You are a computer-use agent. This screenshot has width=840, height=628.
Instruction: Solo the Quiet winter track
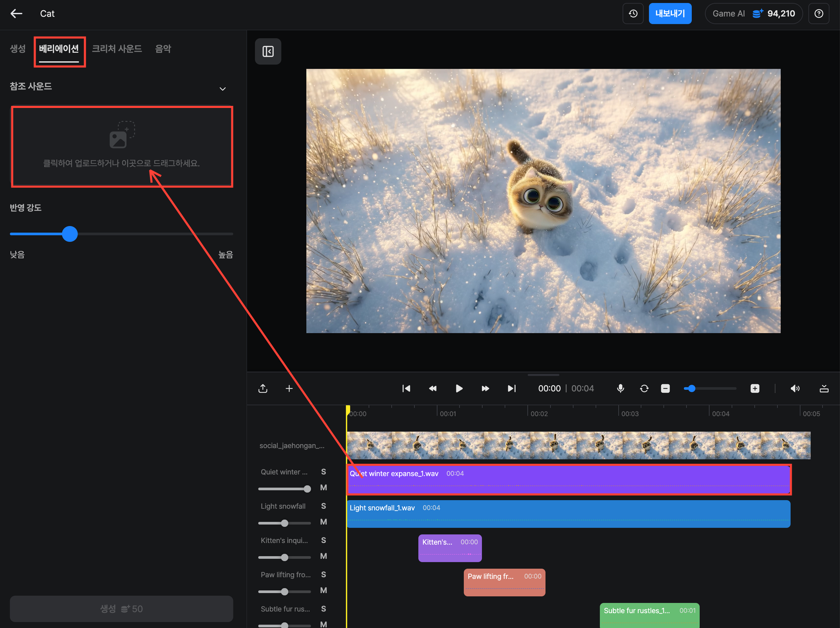pos(323,472)
